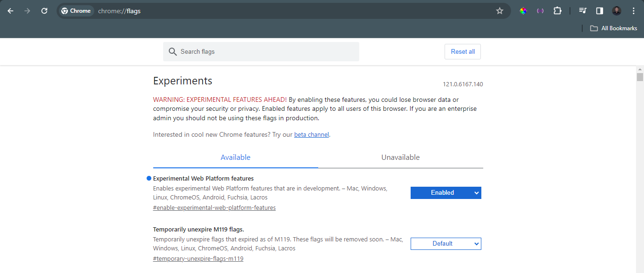This screenshot has width=644, height=273.
Task: Click the chrome://flags address bar
Action: click(x=283, y=11)
